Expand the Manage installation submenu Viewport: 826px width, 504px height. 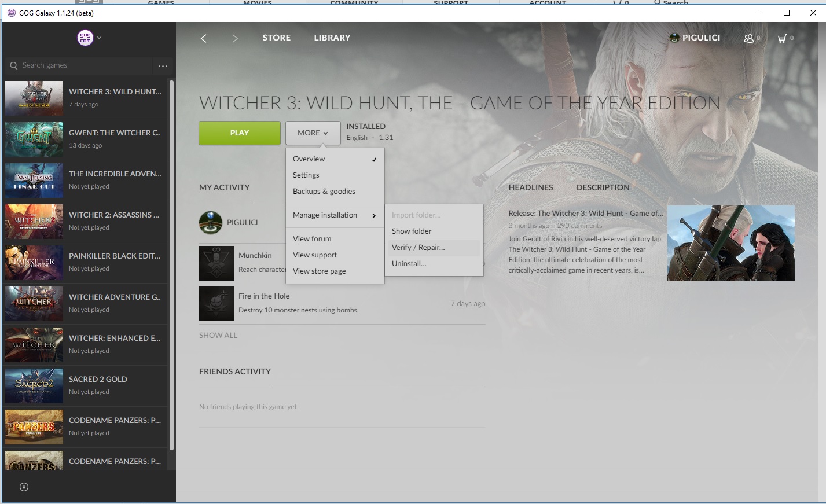tap(335, 215)
